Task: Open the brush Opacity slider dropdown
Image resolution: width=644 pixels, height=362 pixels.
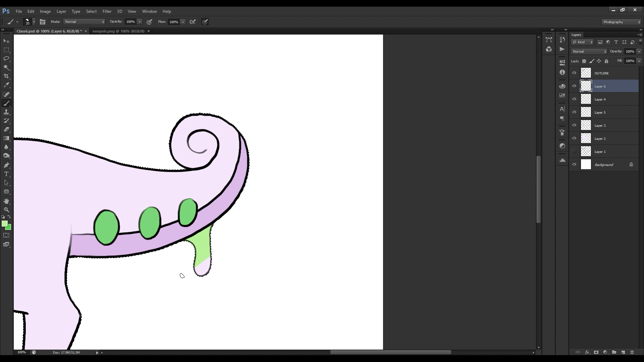Action: click(140, 22)
